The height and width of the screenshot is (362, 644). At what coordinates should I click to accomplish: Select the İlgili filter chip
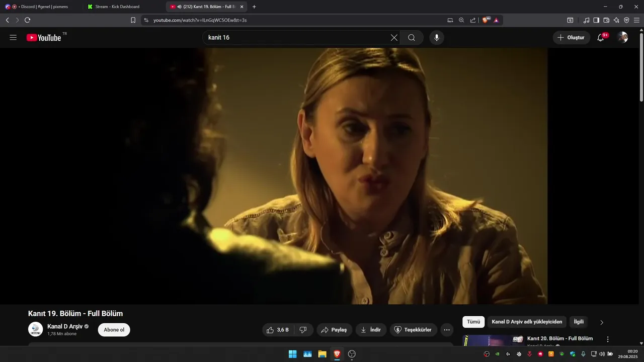click(579, 322)
